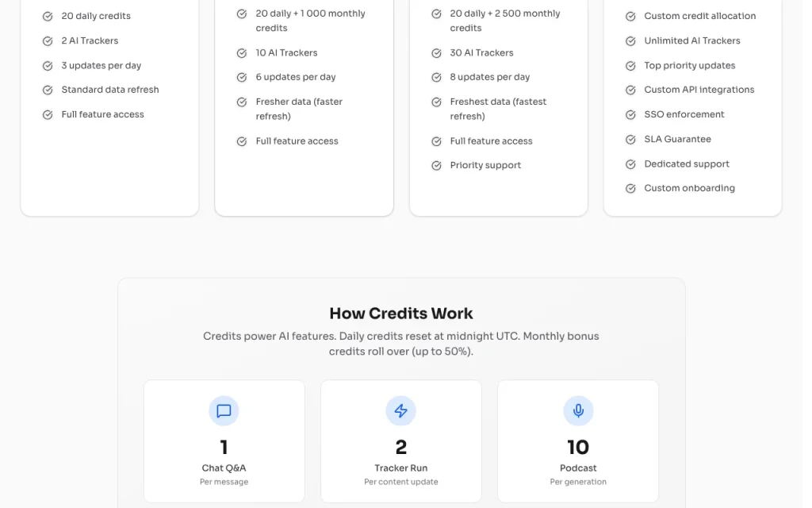
Task: Click the checkmark beside "Top priority updates"
Action: pos(630,66)
